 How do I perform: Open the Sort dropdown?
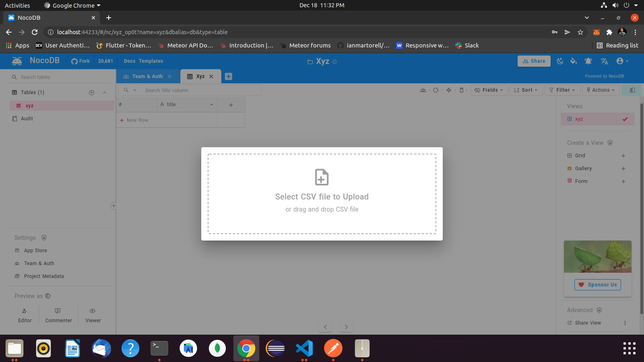[x=526, y=90]
